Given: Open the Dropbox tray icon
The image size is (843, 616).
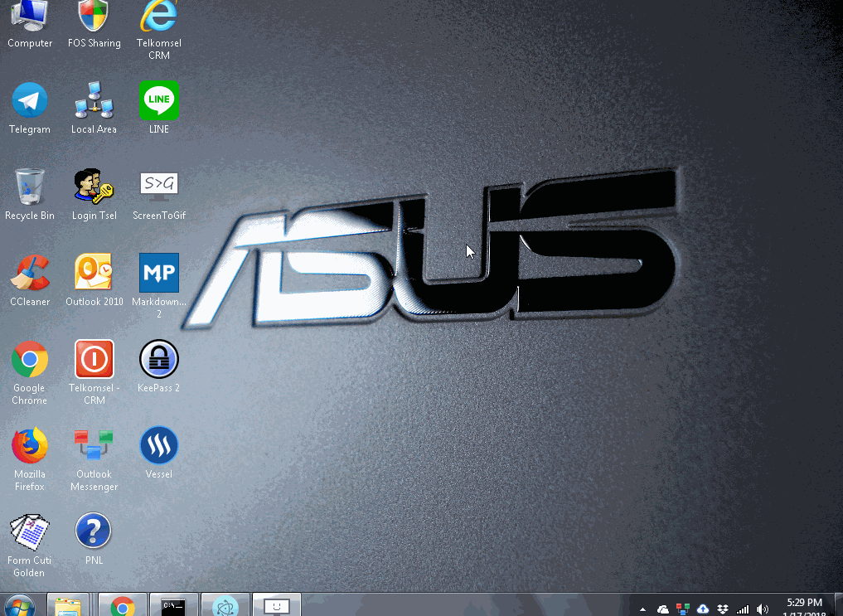Looking at the screenshot, I should pyautogui.click(x=723, y=609).
